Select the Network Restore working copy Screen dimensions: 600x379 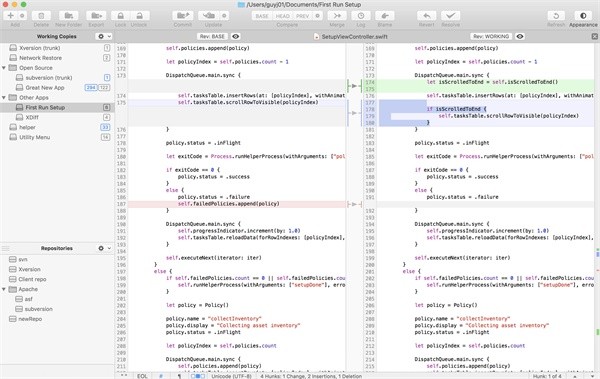point(57,58)
